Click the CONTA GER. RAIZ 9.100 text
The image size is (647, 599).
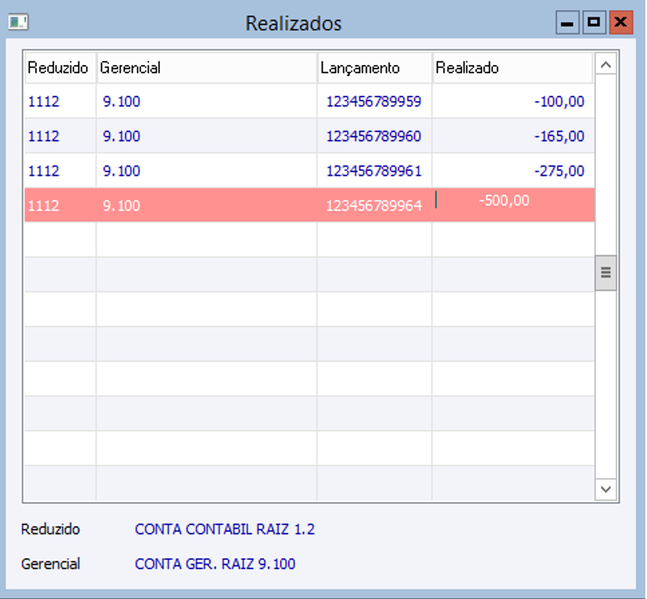[215, 564]
